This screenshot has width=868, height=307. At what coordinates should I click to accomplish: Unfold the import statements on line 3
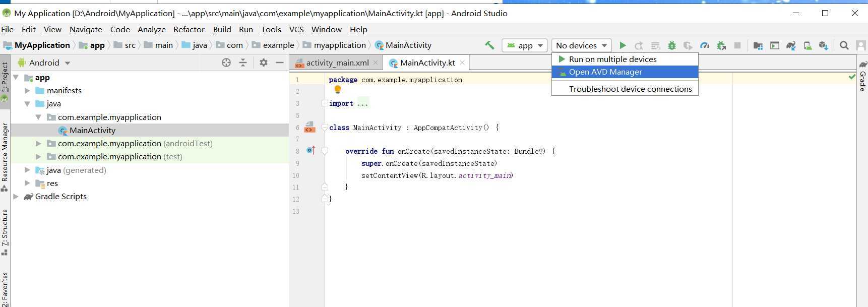click(x=325, y=103)
